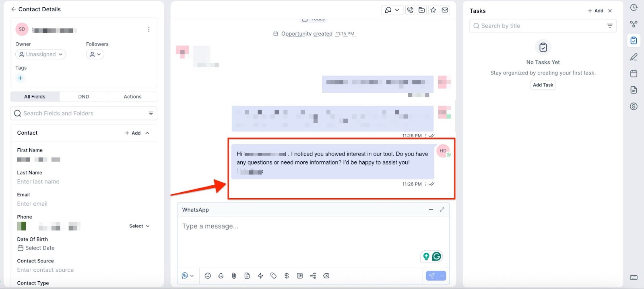Open the emoji picker
This screenshot has height=289, width=644.
coord(208,276)
